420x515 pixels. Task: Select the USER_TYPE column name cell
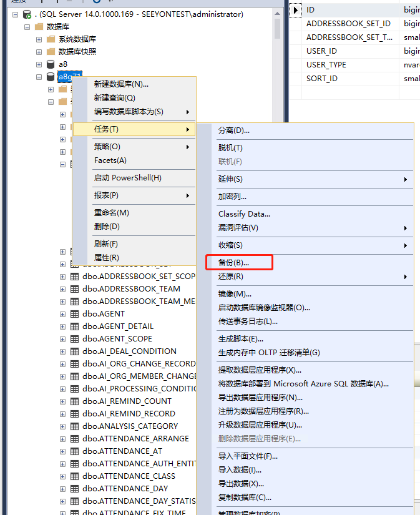point(350,65)
